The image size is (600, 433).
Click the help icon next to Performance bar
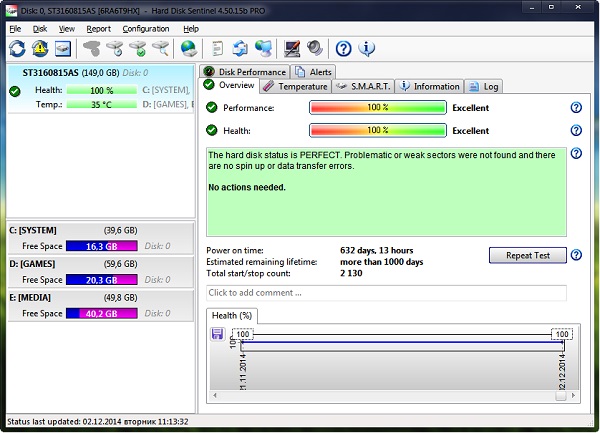(x=576, y=107)
